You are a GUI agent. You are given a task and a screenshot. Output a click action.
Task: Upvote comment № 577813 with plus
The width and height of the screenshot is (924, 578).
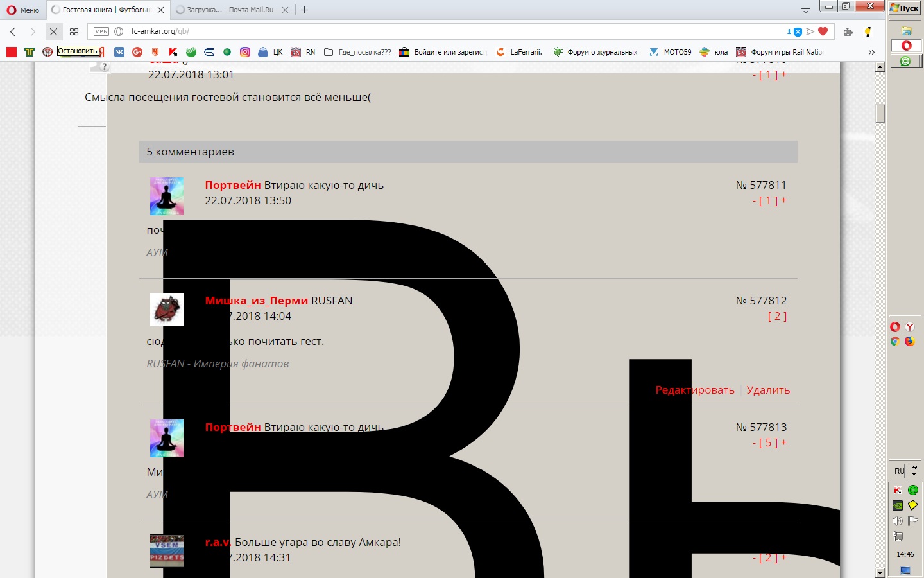pyautogui.click(x=783, y=442)
